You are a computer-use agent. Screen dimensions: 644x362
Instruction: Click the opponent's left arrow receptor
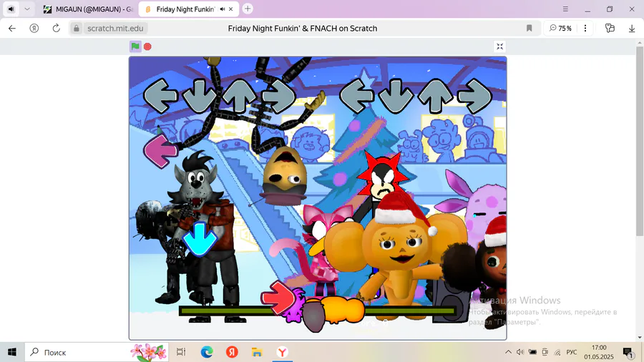(x=160, y=97)
